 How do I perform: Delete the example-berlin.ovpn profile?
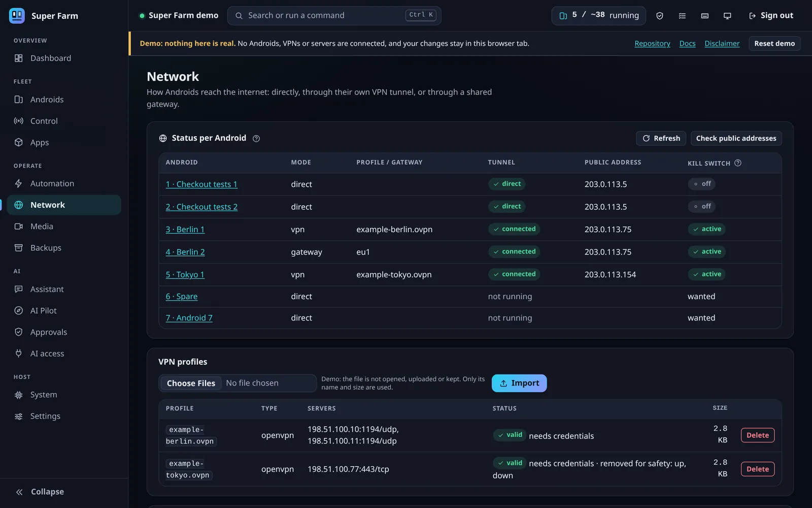[x=758, y=435]
